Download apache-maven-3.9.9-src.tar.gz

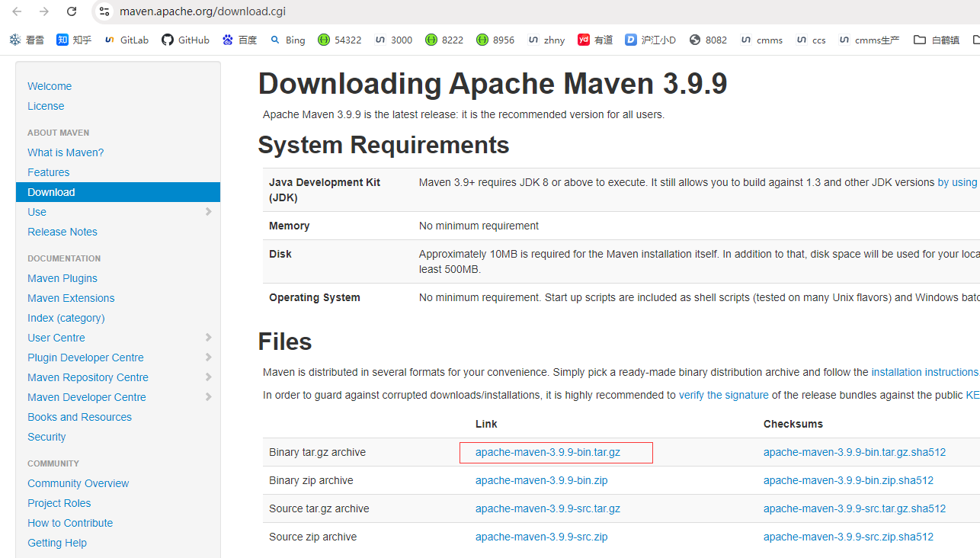click(x=548, y=508)
